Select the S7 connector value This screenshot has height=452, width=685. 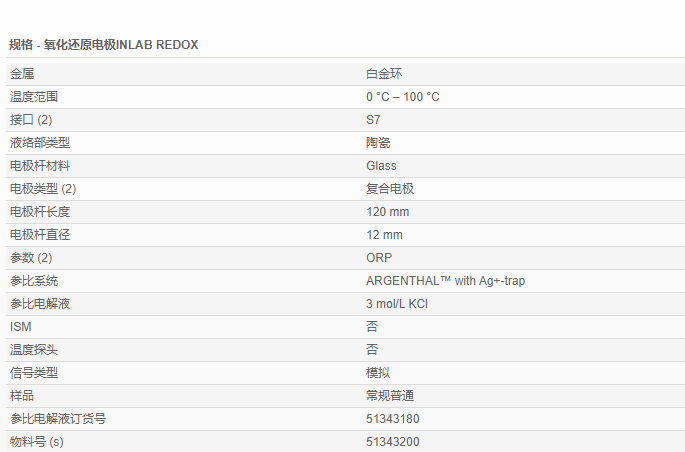[373, 120]
